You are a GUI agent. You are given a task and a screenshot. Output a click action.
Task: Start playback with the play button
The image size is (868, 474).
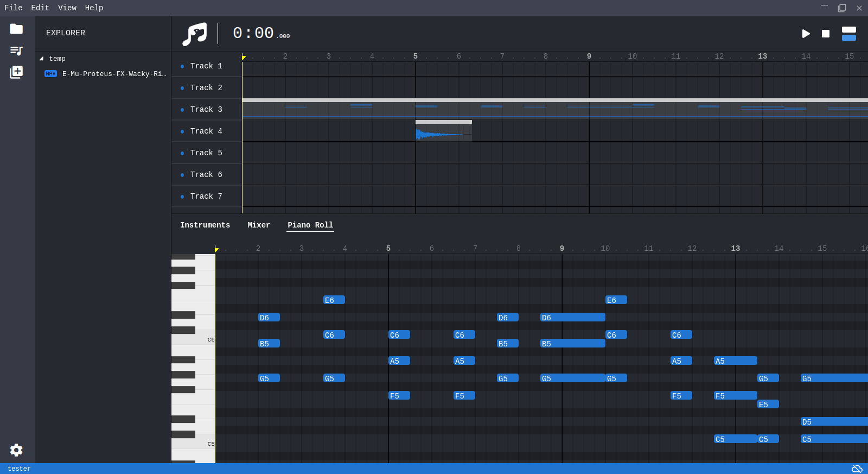pyautogui.click(x=806, y=34)
